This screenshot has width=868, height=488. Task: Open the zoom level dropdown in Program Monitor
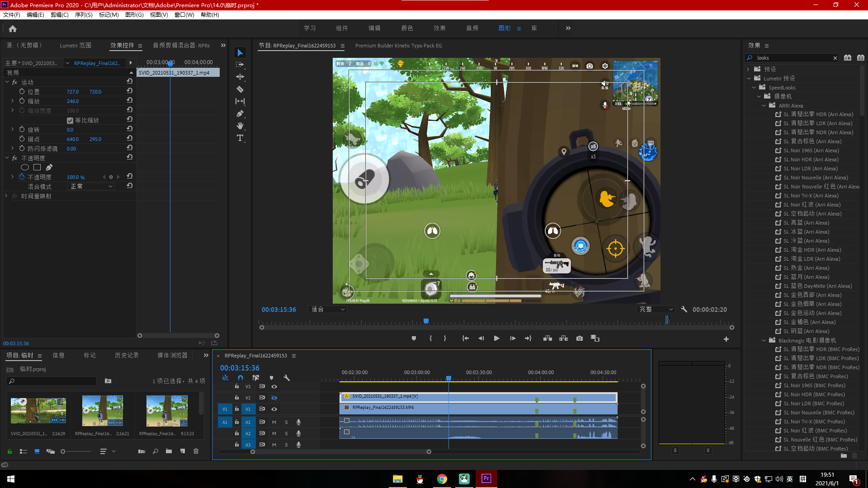[x=328, y=310]
